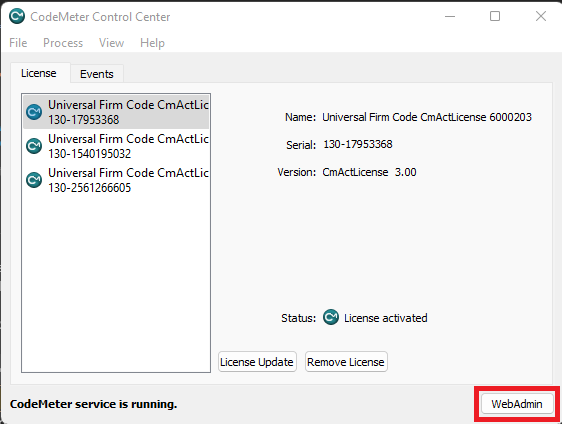The height and width of the screenshot is (424, 562).
Task: Click the License Update button
Action: (x=257, y=362)
